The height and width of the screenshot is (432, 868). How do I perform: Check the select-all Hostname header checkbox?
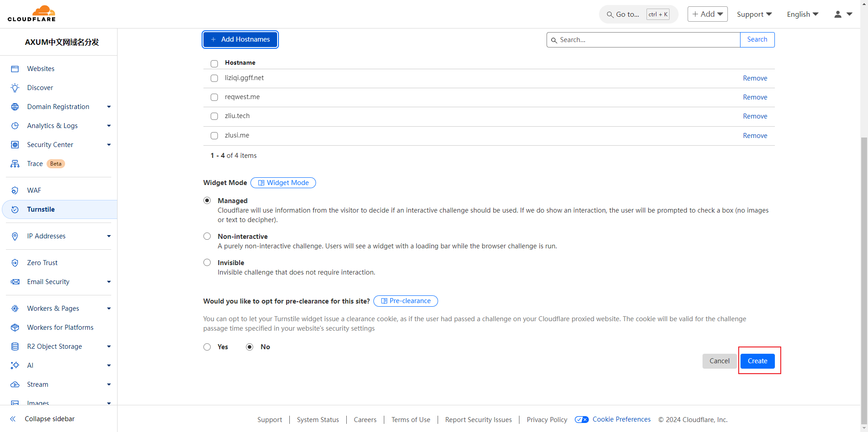pyautogui.click(x=214, y=63)
